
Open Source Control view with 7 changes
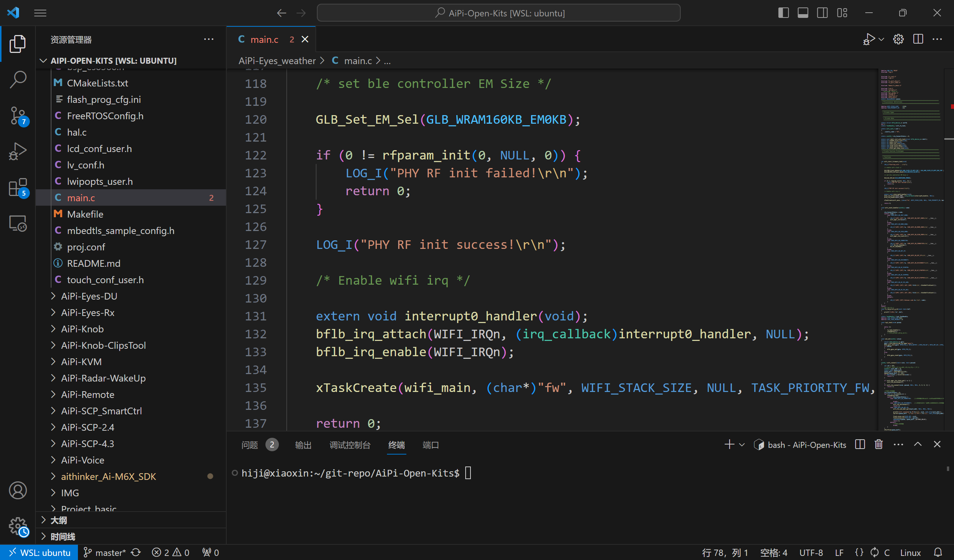pos(18,116)
